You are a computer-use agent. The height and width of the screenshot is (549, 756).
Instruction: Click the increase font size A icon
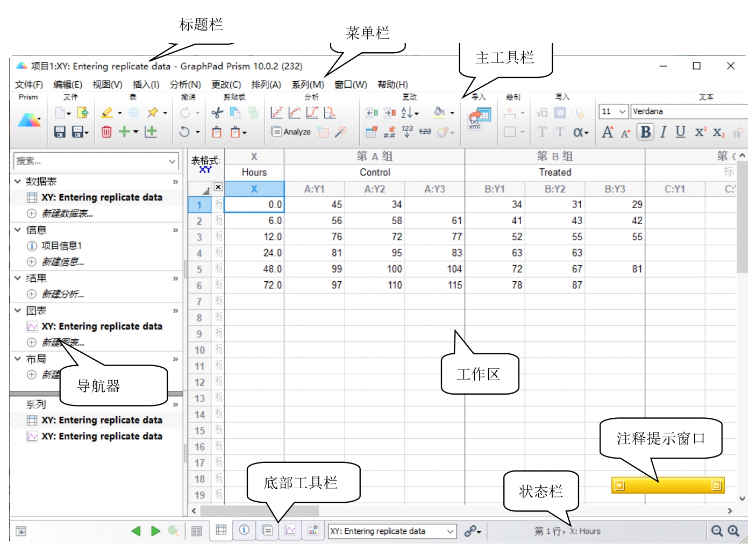608,132
